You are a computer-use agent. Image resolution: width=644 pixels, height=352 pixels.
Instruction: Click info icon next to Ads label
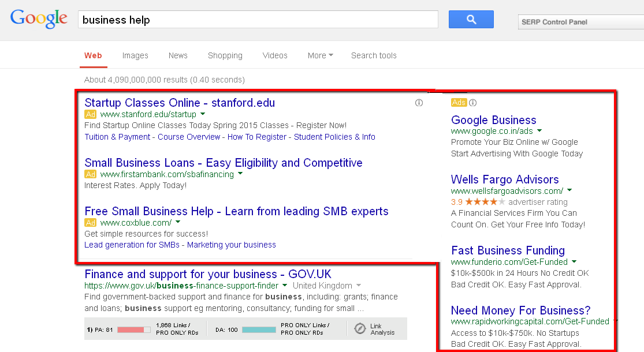[x=472, y=103]
